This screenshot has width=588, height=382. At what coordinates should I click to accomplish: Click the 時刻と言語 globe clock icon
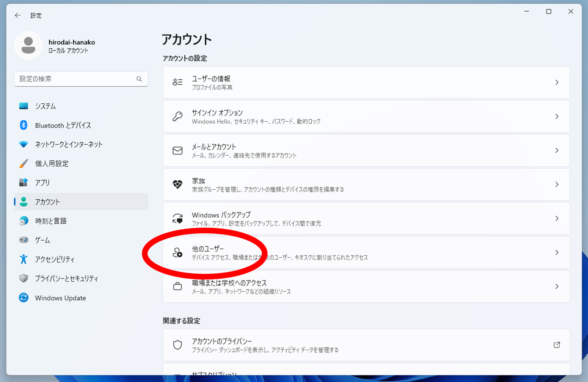pyautogui.click(x=24, y=221)
